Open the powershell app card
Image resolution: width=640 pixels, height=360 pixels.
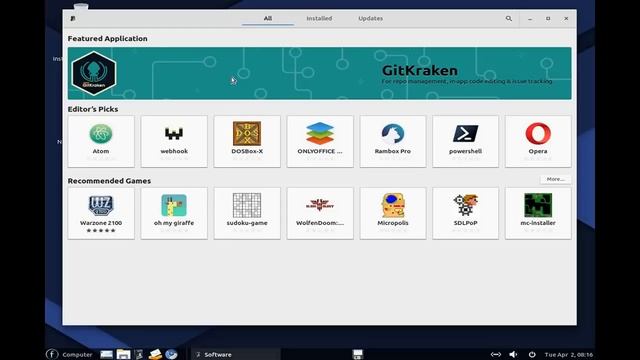click(465, 141)
